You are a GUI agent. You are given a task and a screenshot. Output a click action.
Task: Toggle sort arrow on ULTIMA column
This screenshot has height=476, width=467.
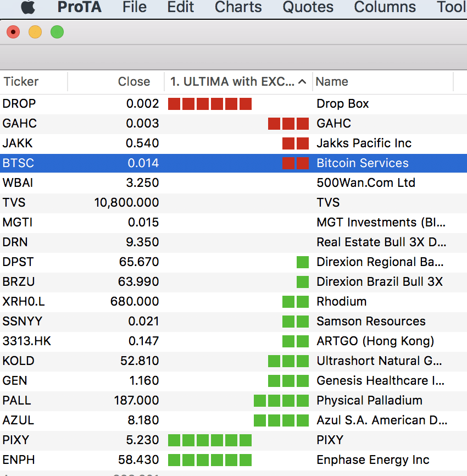[302, 82]
